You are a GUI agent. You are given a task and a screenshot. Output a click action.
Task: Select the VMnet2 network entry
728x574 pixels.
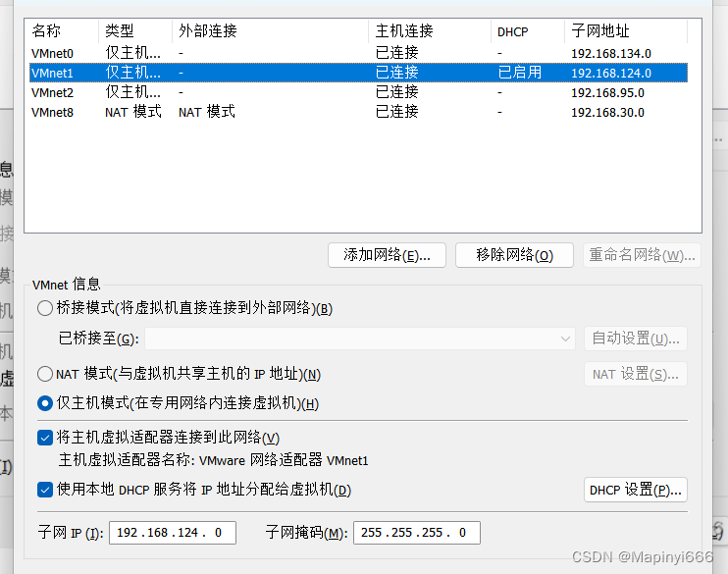click(x=358, y=92)
